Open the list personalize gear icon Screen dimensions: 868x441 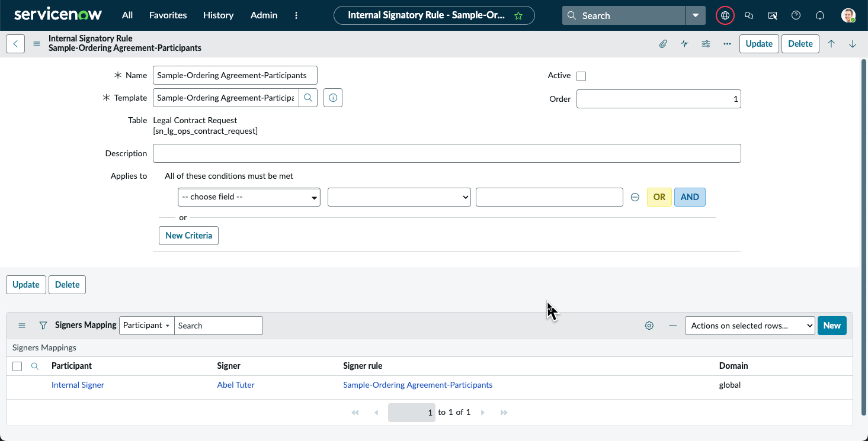click(x=649, y=326)
